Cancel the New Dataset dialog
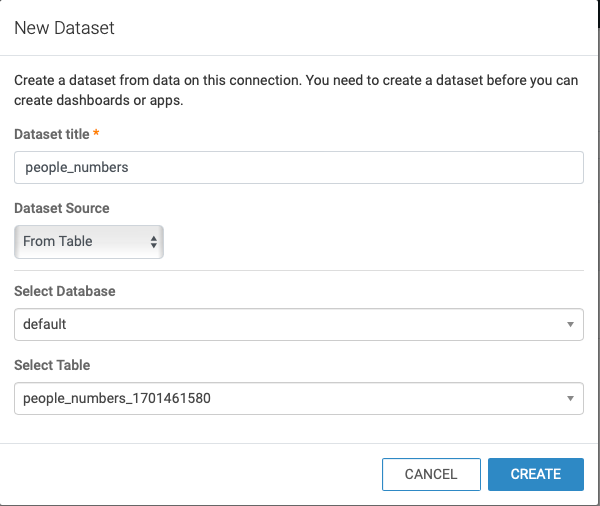Image resolution: width=600 pixels, height=506 pixels. (x=431, y=474)
